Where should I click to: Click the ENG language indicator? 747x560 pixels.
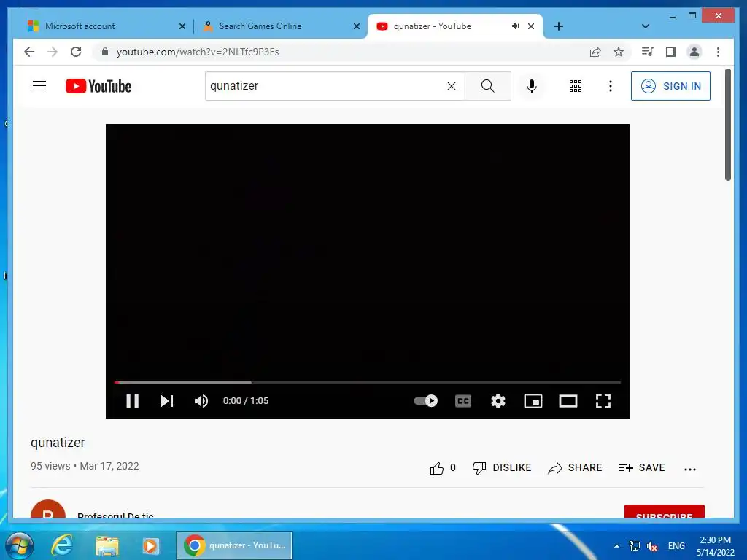coord(676,546)
